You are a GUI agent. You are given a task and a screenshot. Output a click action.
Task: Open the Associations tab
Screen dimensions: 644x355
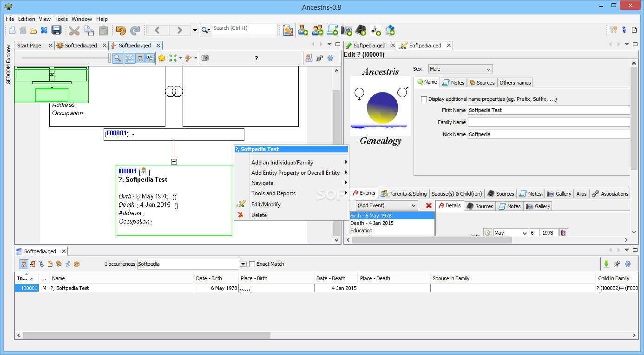point(610,194)
